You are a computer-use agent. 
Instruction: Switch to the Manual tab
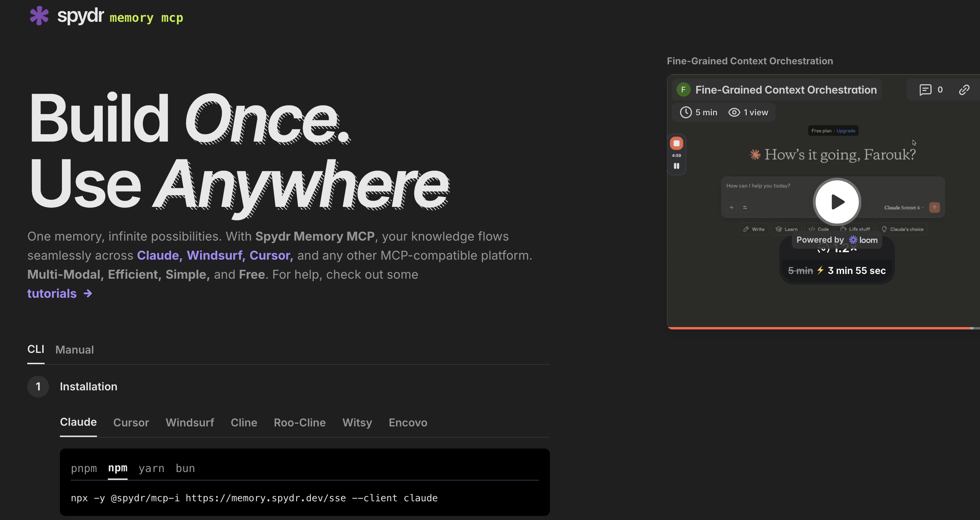[75, 350]
